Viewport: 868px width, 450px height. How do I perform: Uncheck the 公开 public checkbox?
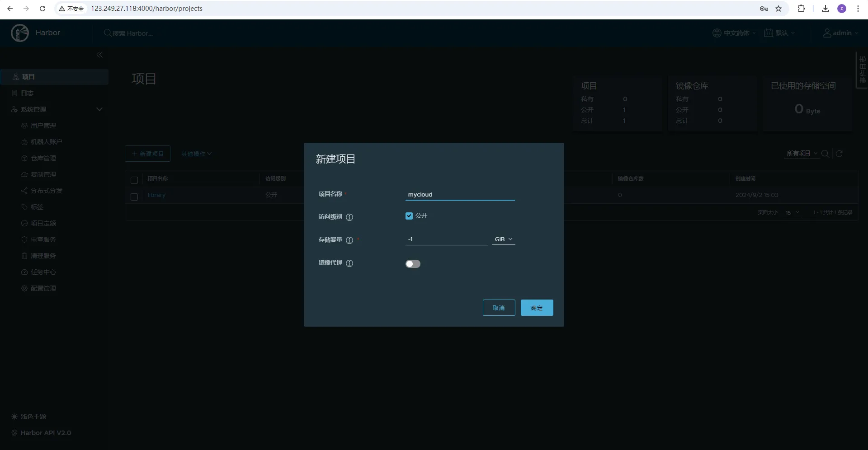[x=409, y=216]
